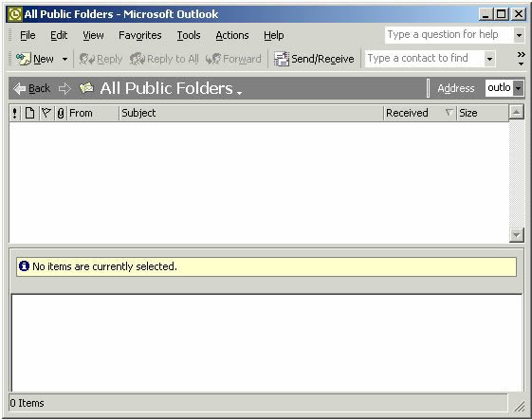532x420 pixels.
Task: Click the '0 Items' status bar text
Action: [x=27, y=403]
